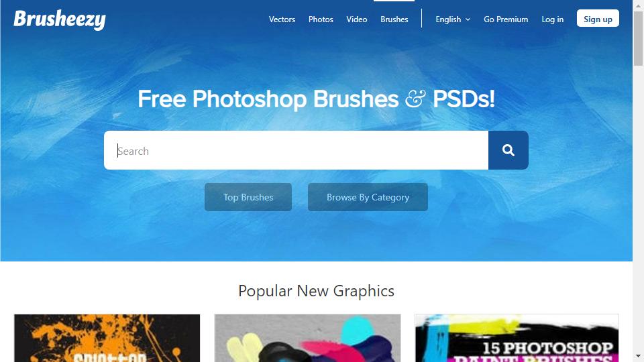This screenshot has width=644, height=362.
Task: Focus the Search text field
Action: [x=296, y=150]
